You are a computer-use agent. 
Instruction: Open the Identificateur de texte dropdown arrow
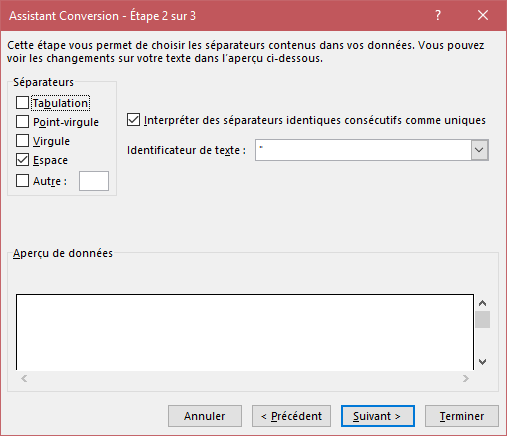[x=479, y=150]
